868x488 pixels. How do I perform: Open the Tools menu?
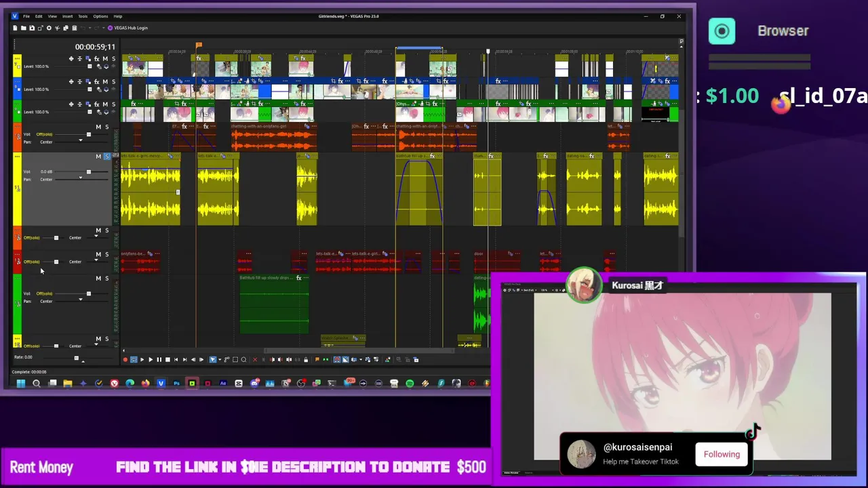[83, 16]
